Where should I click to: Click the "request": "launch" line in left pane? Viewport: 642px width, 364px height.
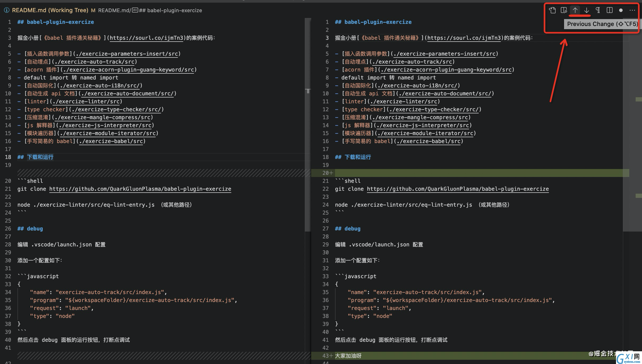pyautogui.click(x=62, y=308)
